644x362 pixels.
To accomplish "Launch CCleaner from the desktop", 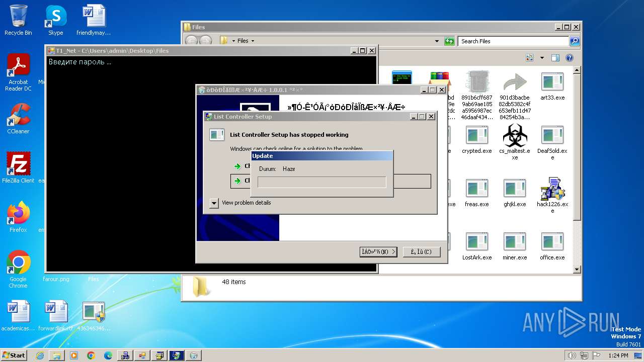I will 18,119.
